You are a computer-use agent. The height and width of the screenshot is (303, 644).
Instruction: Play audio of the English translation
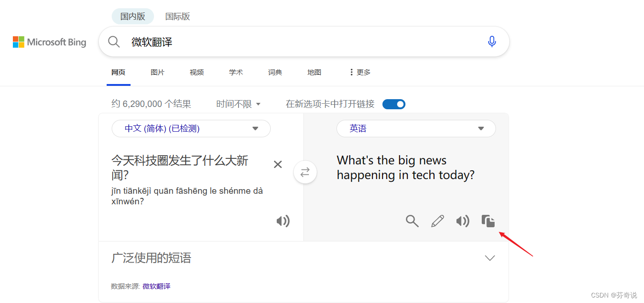point(462,221)
